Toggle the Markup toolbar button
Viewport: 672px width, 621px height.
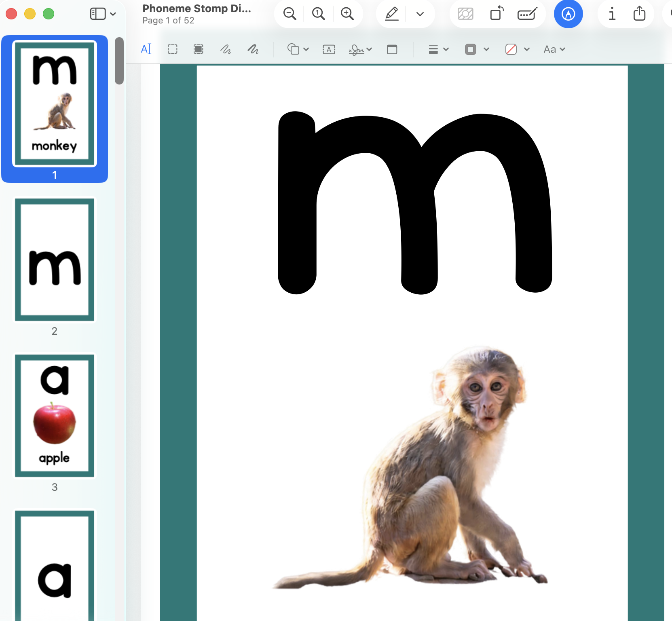click(x=568, y=14)
